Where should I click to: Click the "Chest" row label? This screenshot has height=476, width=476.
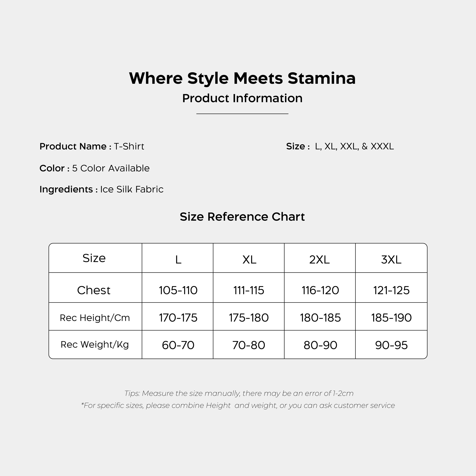pos(94,290)
